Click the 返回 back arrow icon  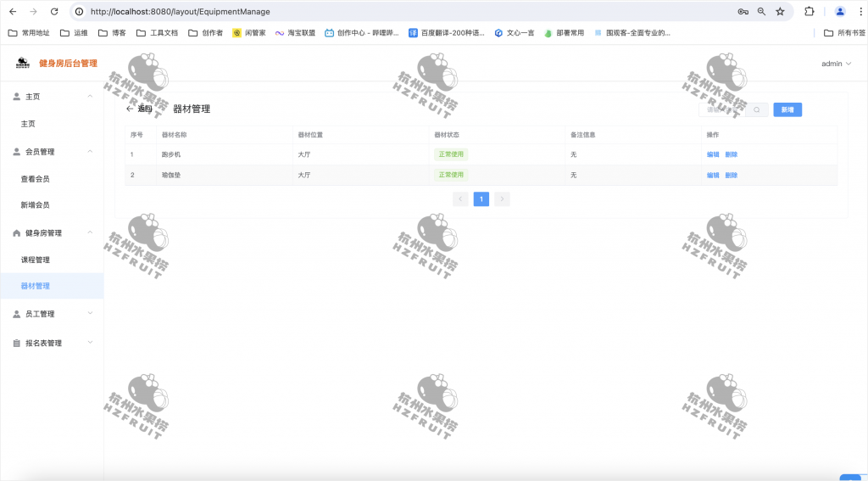(x=130, y=109)
